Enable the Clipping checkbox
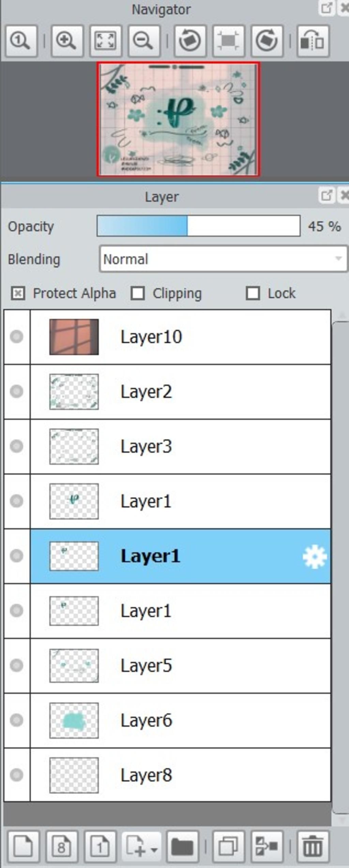 (x=138, y=293)
